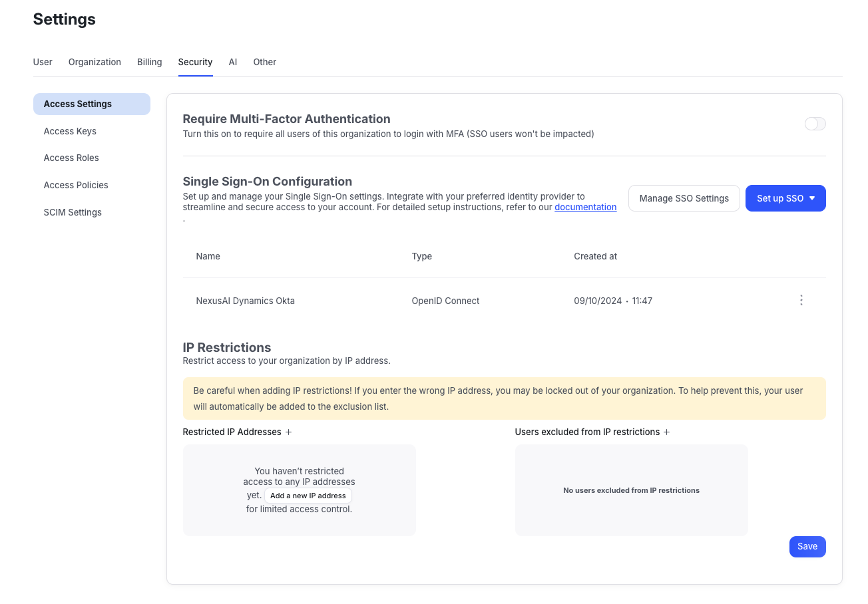Viewport: 868px width, 604px height.
Task: Open three-dot menu for NexusAI Dynamics Okta
Action: pos(801,301)
